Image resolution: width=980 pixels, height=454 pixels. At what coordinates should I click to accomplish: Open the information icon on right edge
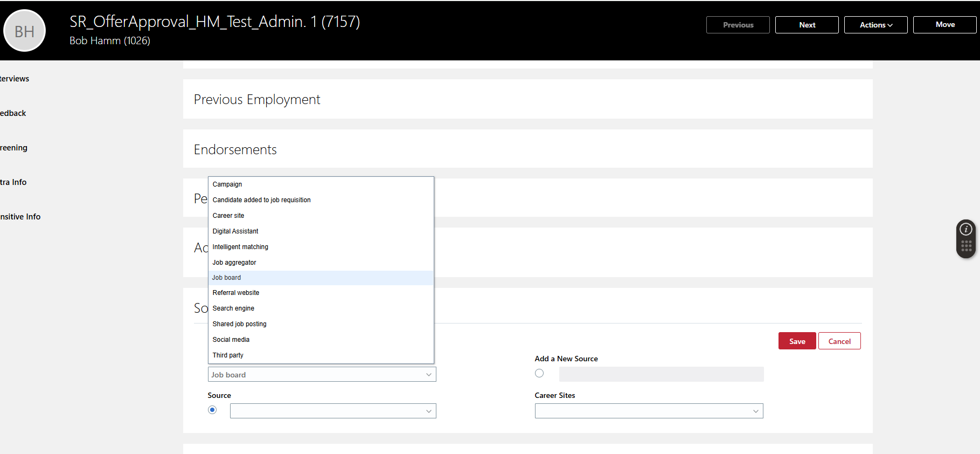pos(966,229)
